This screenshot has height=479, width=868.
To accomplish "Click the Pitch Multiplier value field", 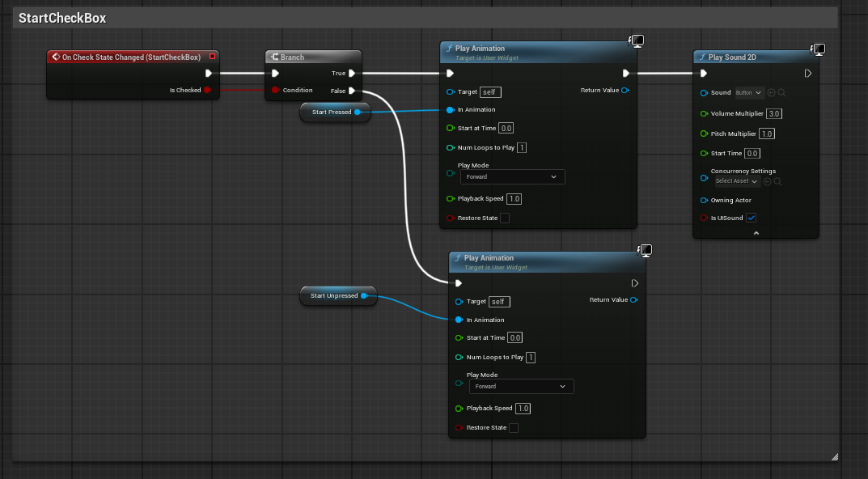I will [767, 134].
